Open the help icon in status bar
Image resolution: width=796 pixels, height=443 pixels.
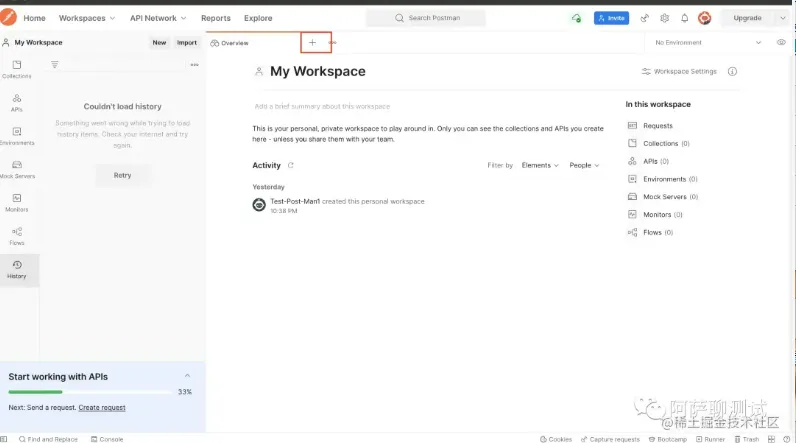[786, 439]
